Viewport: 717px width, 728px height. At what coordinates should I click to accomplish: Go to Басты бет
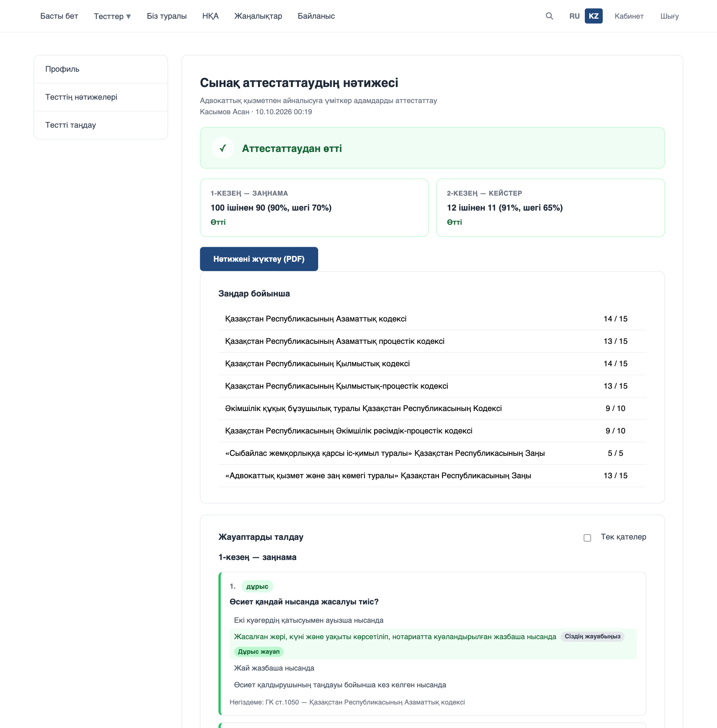point(59,16)
